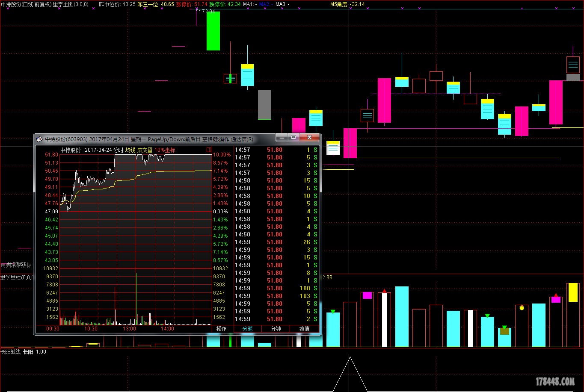The height and width of the screenshot is (392, 584).
Task: Toggle the red split-panel icon beside 10%坐标
Action: [209, 150]
